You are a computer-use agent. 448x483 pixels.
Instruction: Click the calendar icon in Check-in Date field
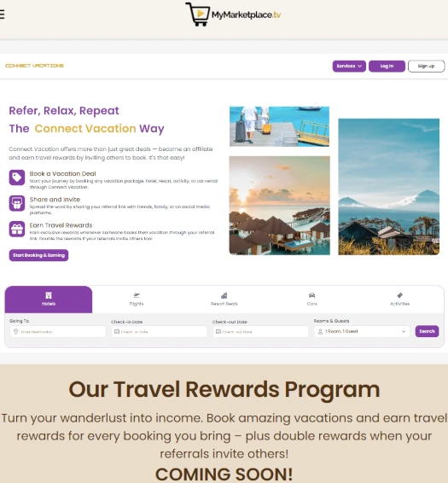[117, 332]
